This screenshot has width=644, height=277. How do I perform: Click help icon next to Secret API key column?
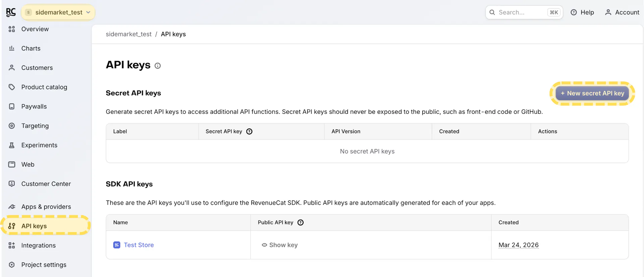click(249, 131)
